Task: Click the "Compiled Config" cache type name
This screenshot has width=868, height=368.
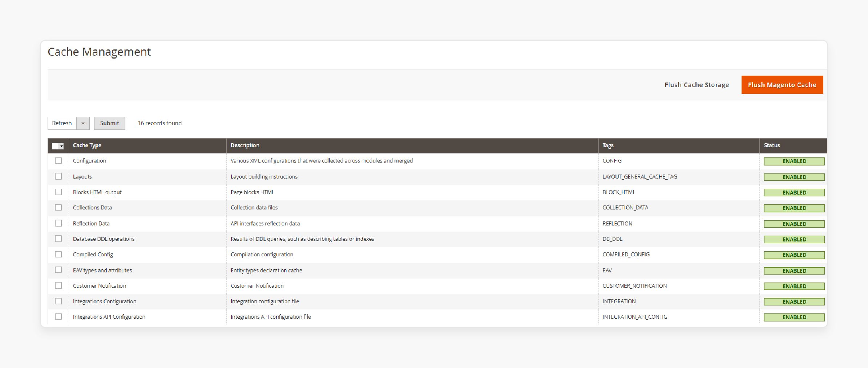Action: coord(93,255)
